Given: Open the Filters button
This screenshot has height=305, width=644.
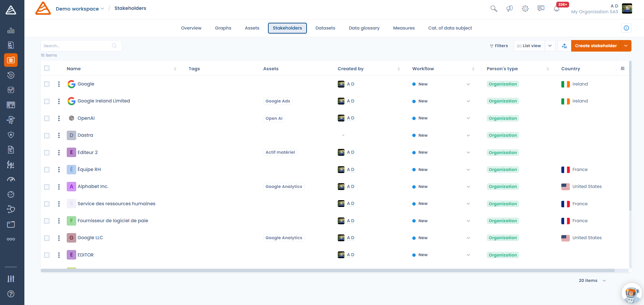Looking at the screenshot, I should pos(499,46).
